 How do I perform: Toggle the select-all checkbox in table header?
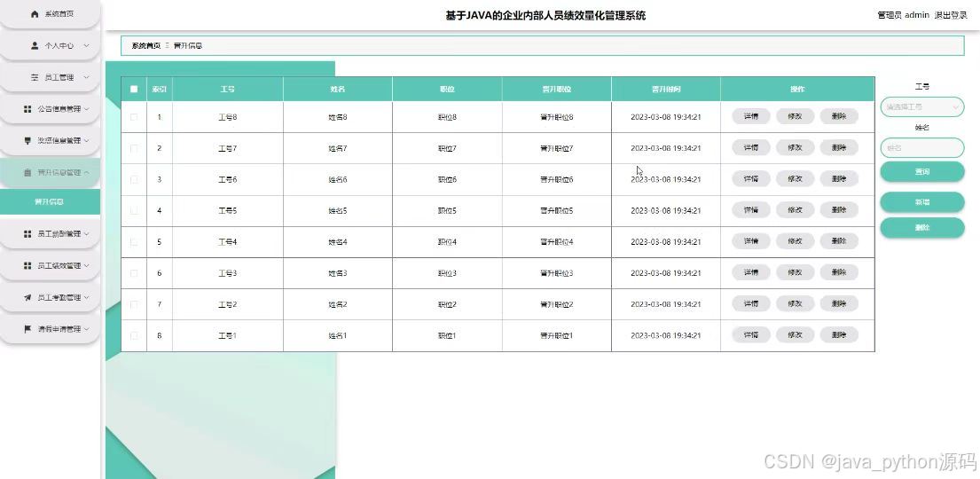(134, 90)
